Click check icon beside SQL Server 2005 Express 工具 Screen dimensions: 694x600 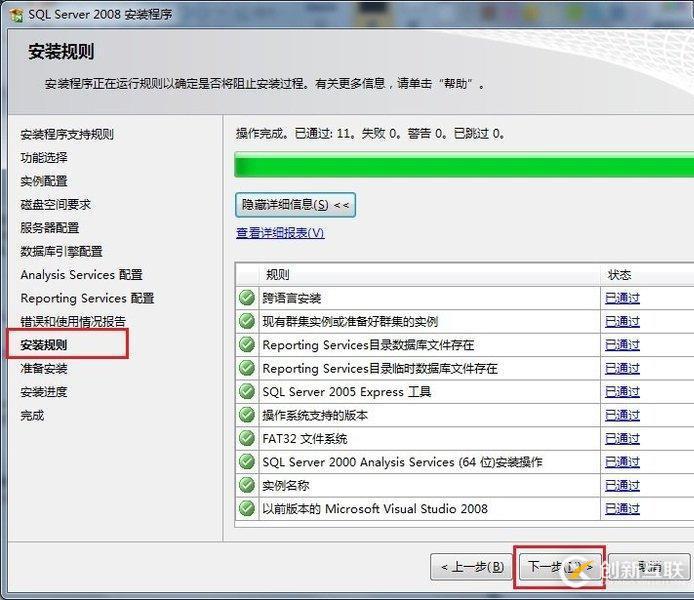pos(247,391)
